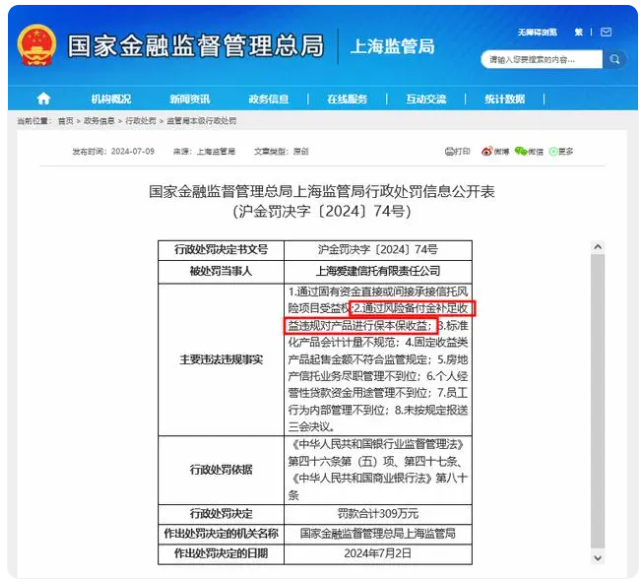Focus the search input field
This screenshot has height=586, width=644.
(542, 60)
